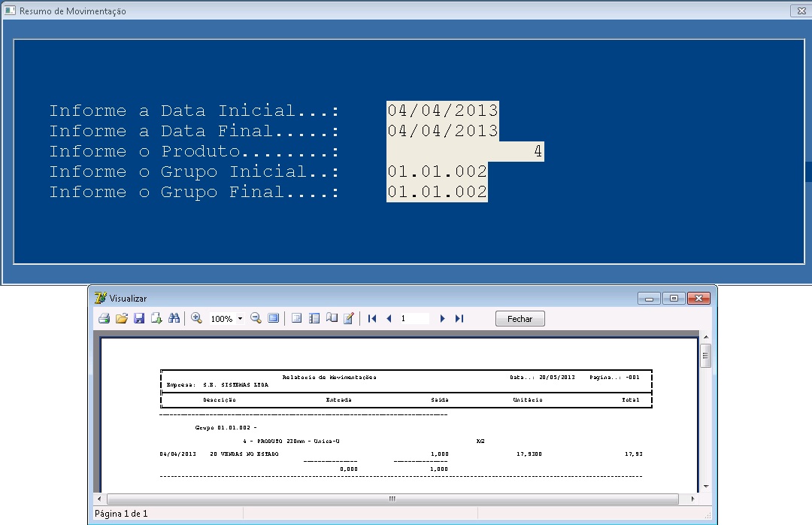Save the report using the floppy disk icon

click(139, 319)
